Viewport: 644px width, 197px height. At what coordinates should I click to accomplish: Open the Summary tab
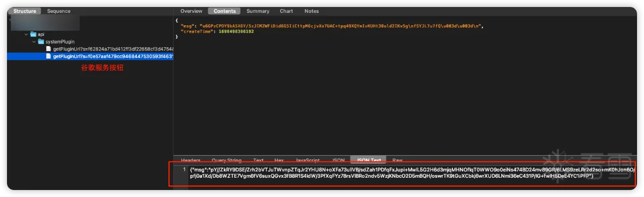coord(258,11)
